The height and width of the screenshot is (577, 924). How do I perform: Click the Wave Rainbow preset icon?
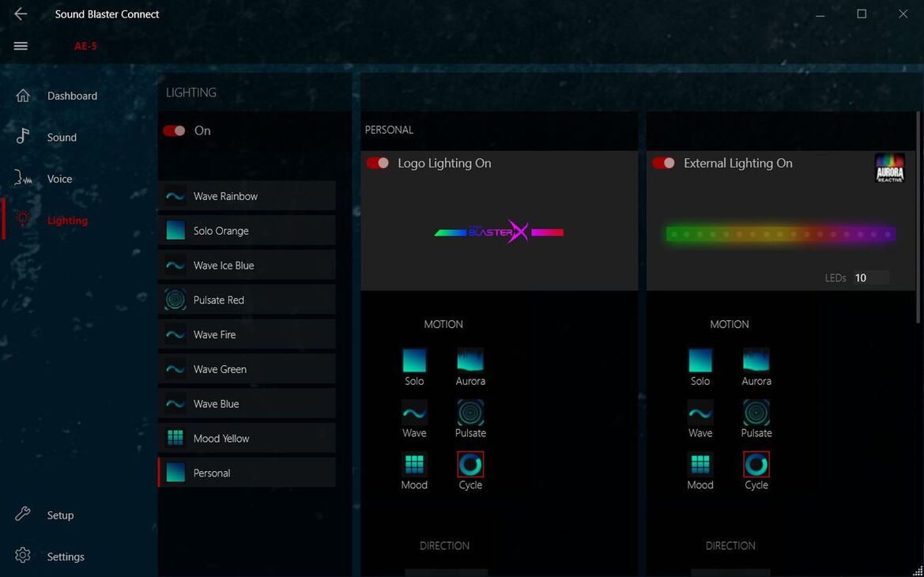[x=175, y=196]
